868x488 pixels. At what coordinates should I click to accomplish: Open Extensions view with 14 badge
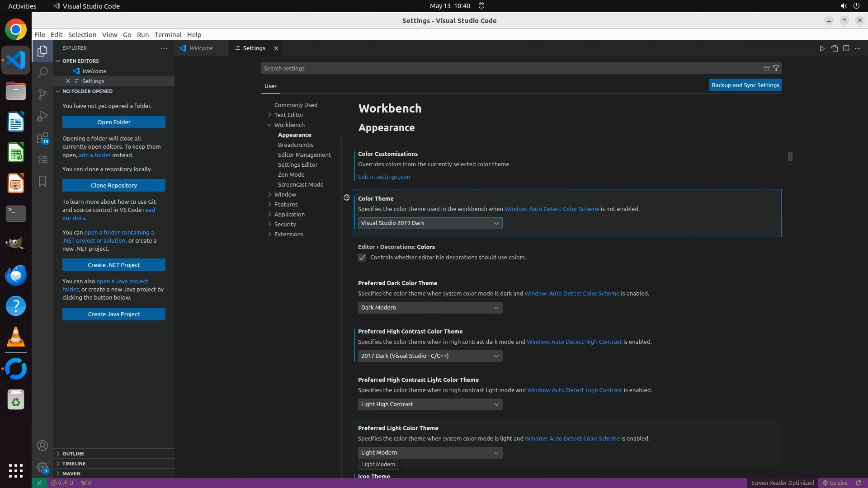[x=42, y=138]
